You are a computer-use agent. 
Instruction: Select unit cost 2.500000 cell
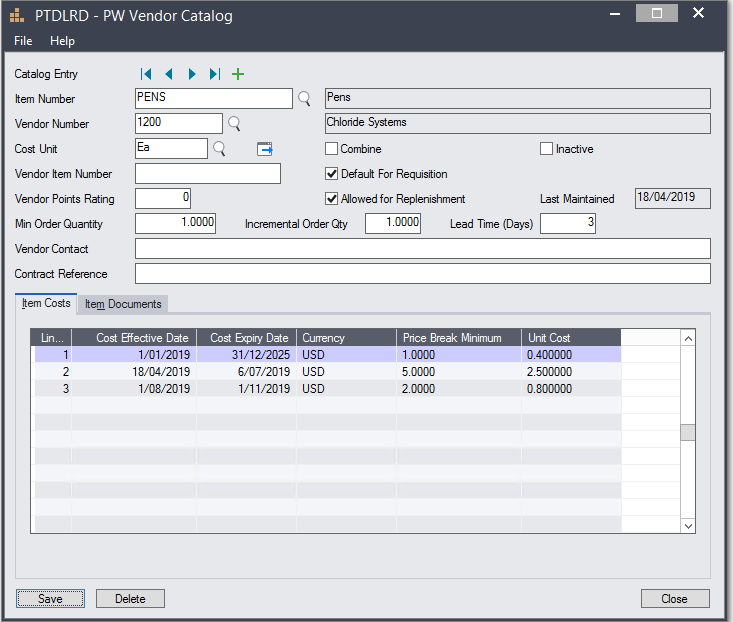(x=572, y=372)
